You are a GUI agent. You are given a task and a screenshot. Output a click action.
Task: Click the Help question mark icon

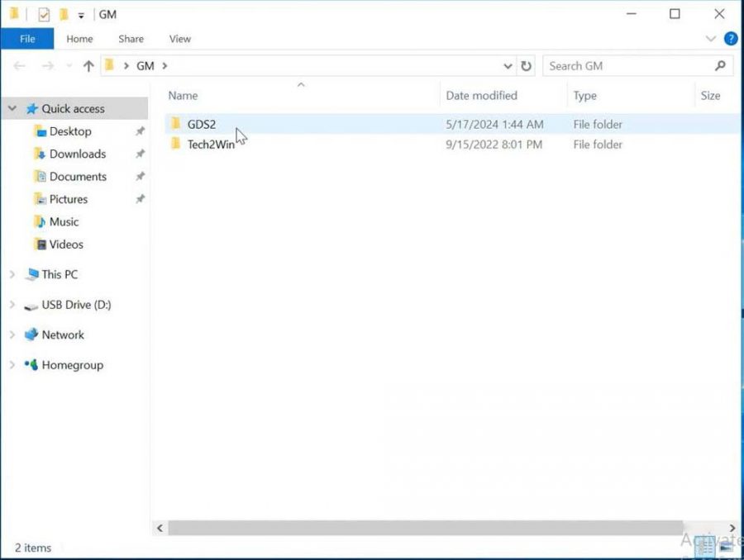click(x=729, y=39)
